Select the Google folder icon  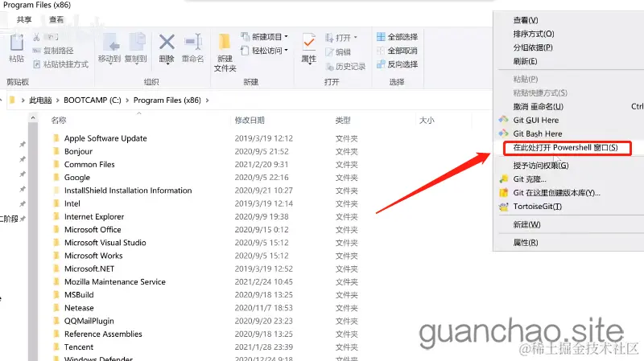pos(56,177)
